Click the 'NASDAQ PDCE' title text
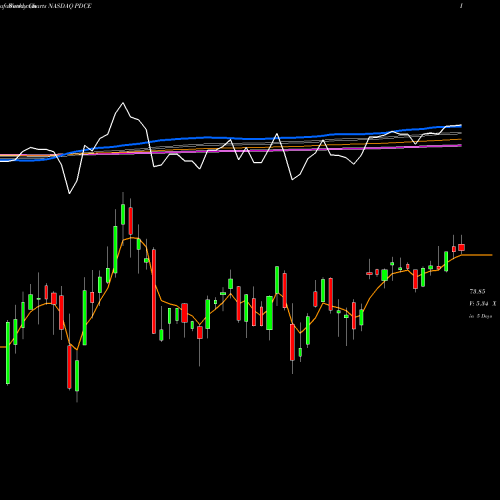500x500 pixels. [x=70, y=6]
